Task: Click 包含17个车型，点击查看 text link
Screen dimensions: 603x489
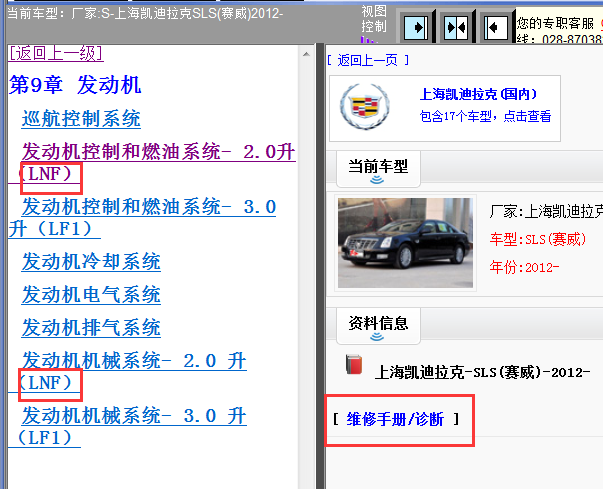Action: tap(485, 116)
